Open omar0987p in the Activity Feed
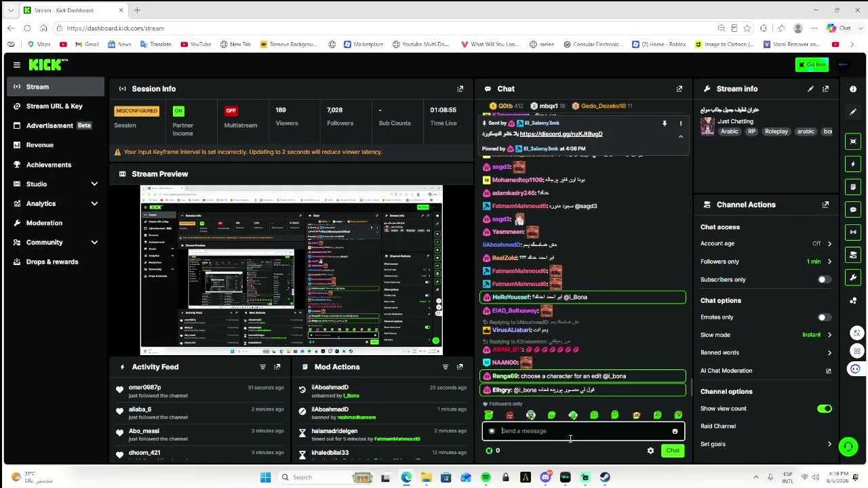868x488 pixels. tap(144, 388)
